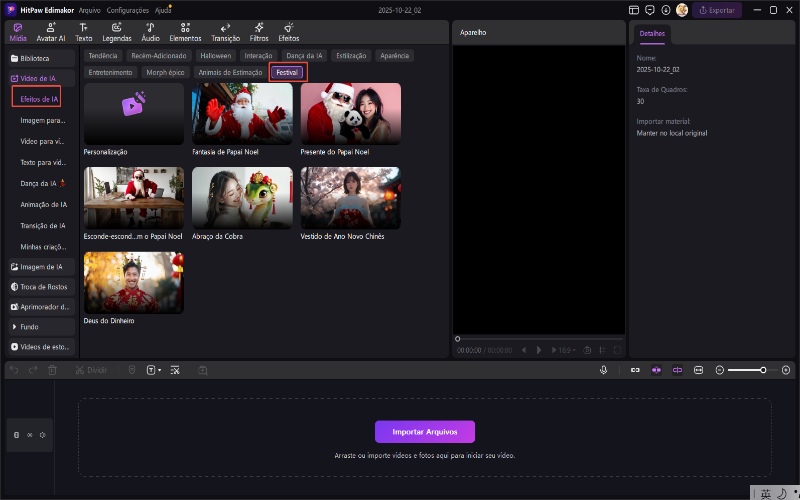Viewport: 800px width, 500px height.
Task: Open the 16:9 aspect ratio dropdown
Action: click(568, 350)
